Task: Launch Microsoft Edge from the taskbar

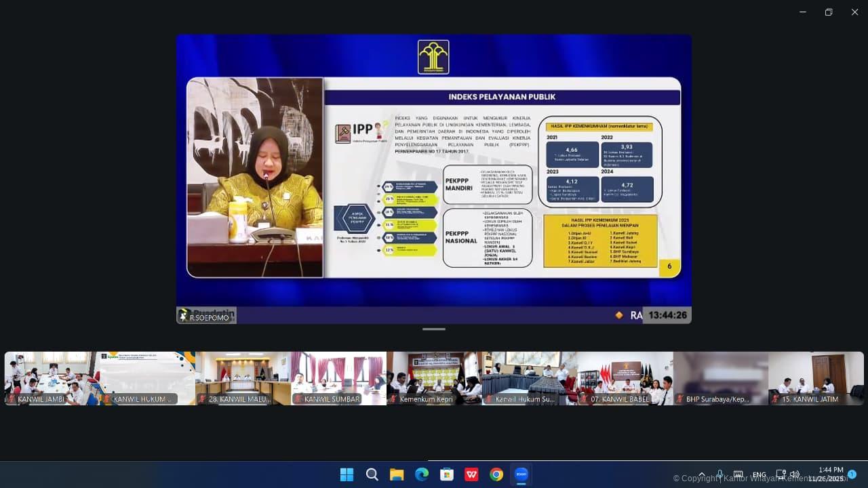Action: (422, 474)
